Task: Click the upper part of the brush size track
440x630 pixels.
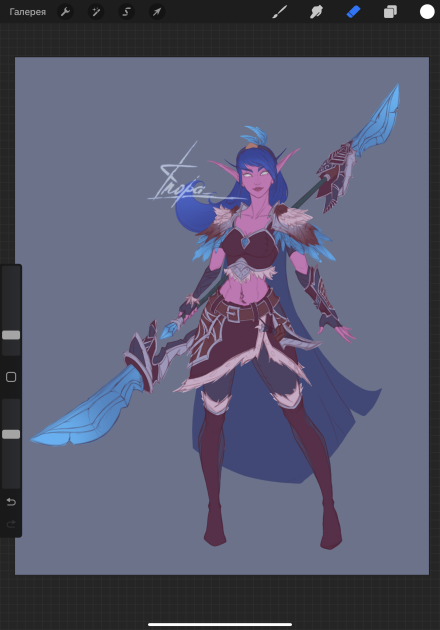Action: pyautogui.click(x=11, y=297)
